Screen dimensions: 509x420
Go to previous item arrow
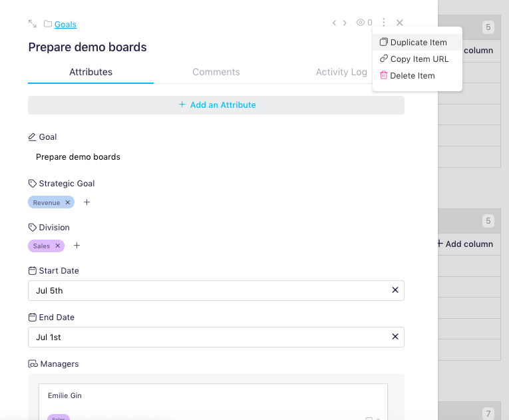(334, 23)
